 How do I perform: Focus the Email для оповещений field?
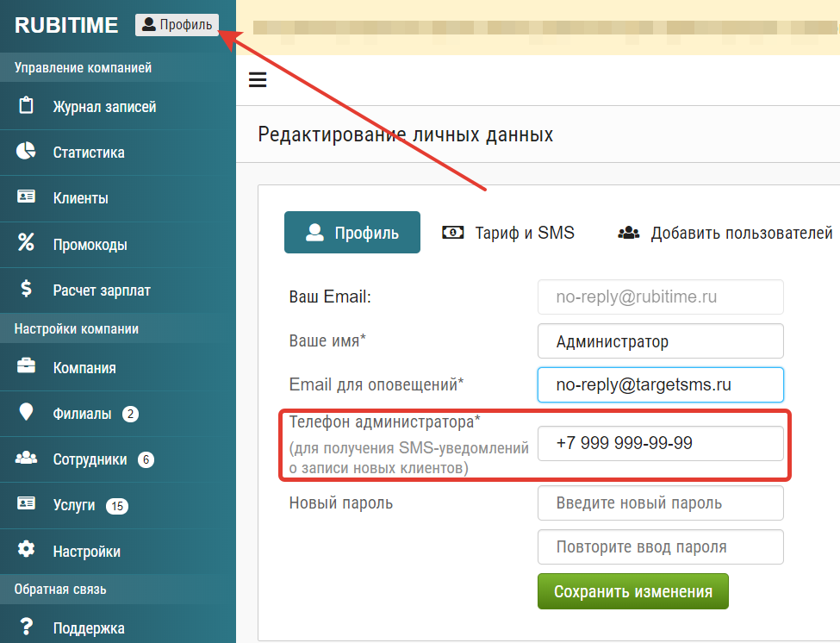point(661,384)
